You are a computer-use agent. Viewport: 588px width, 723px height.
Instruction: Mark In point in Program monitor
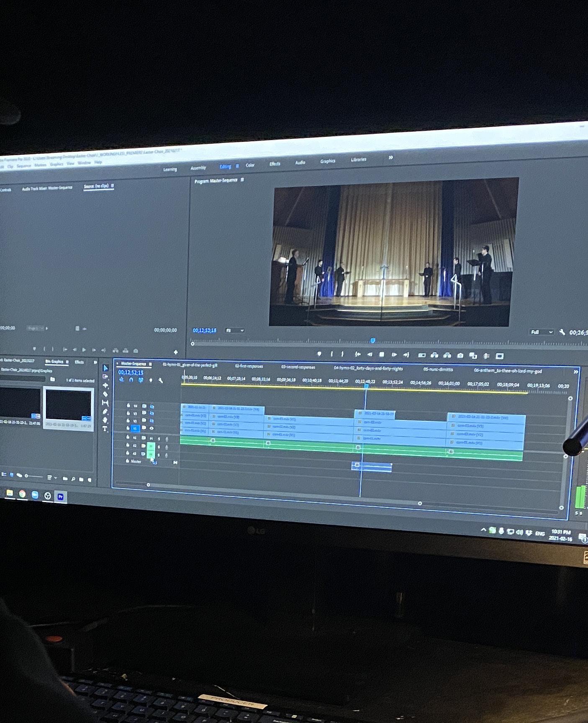tap(331, 354)
